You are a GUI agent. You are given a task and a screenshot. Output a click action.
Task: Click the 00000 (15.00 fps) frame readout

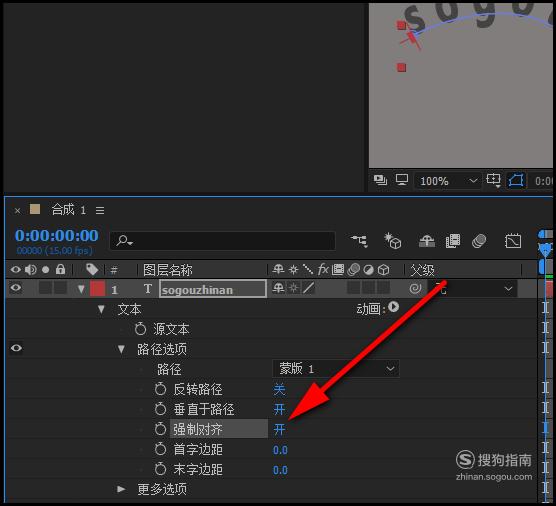54,251
